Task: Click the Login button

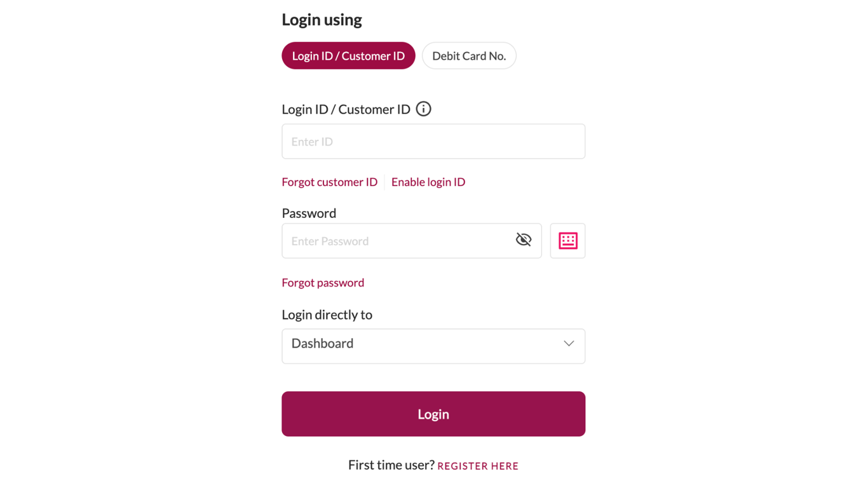Action: click(x=433, y=414)
